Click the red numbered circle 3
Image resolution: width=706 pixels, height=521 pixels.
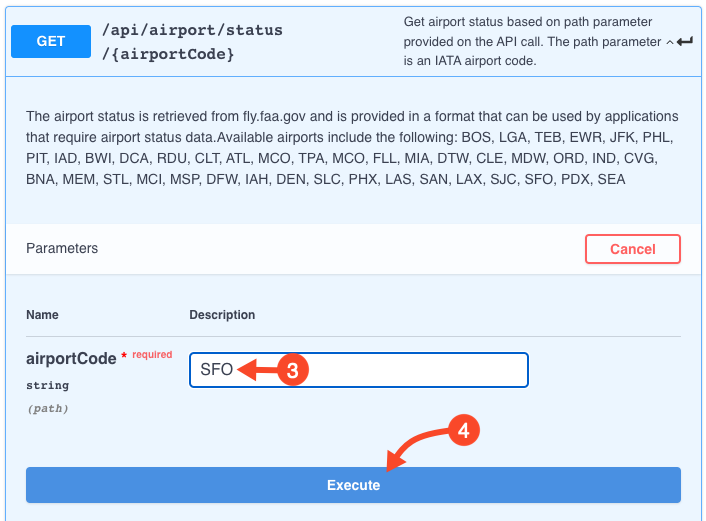click(x=293, y=370)
